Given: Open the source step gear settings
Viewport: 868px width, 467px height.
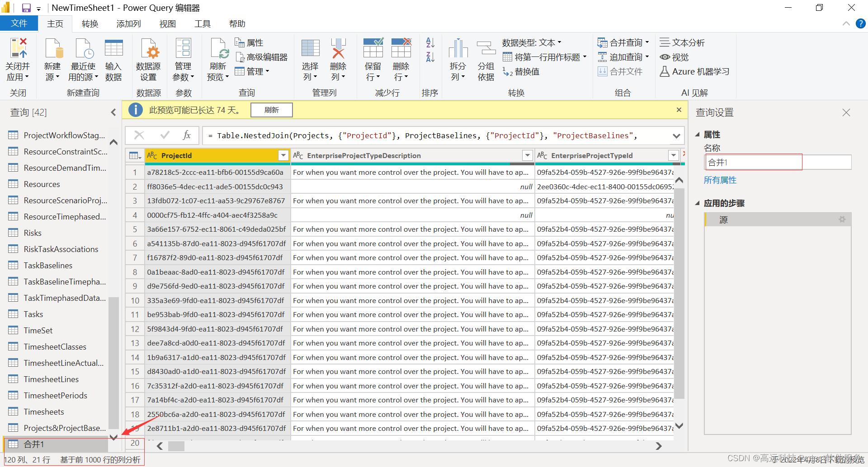Looking at the screenshot, I should pyautogui.click(x=842, y=219).
